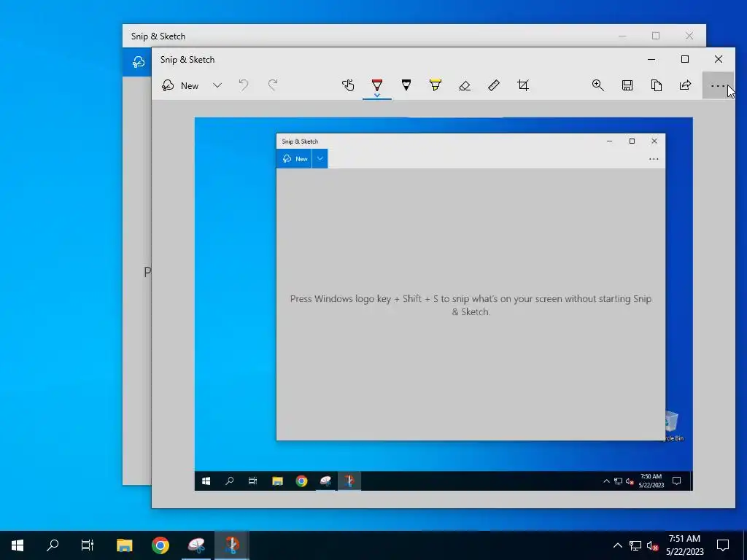Toggle the Ruler tool
Image resolution: width=747 pixels, height=560 pixels.
click(494, 86)
